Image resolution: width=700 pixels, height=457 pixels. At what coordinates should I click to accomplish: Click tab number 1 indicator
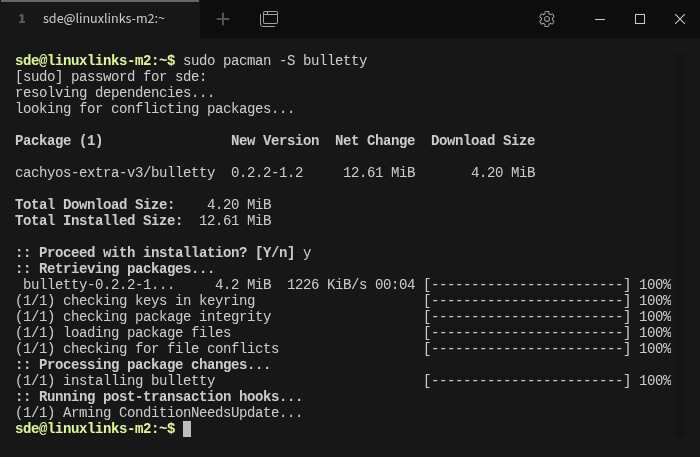21,19
